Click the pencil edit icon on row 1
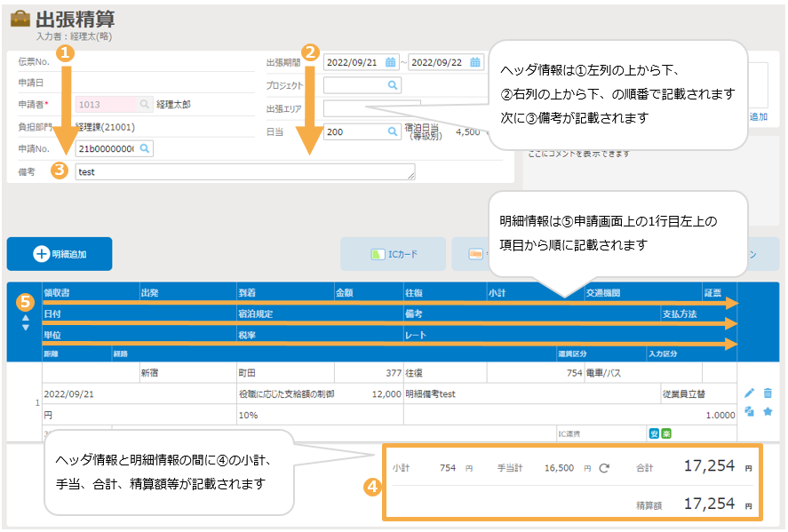Screen dimensions: 788x532 pyautogui.click(x=750, y=393)
